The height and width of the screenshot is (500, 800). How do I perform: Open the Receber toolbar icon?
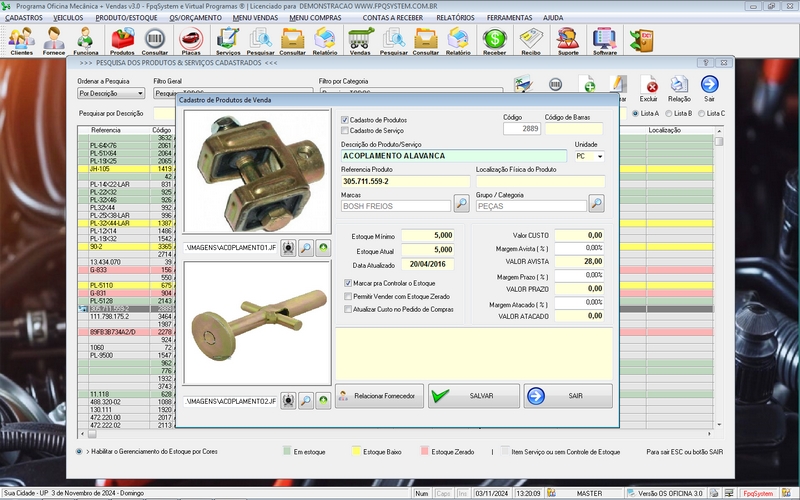coord(494,40)
